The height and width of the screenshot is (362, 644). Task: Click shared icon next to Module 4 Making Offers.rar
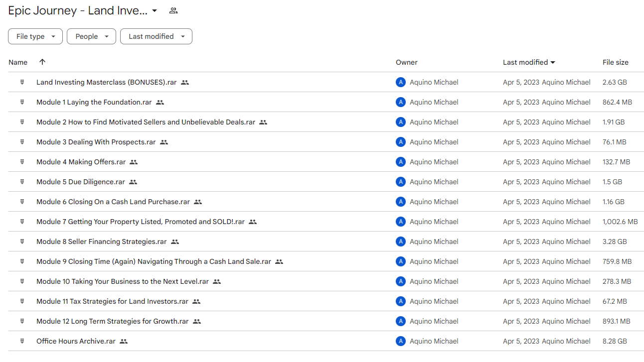134,162
